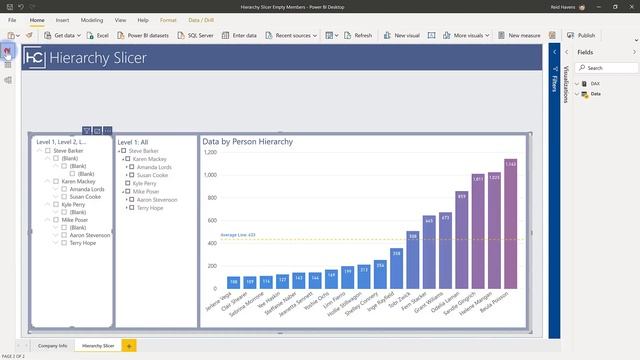Switch to the Insert ribbon tab
Image resolution: width=640 pixels, height=360 pixels.
click(x=62, y=20)
